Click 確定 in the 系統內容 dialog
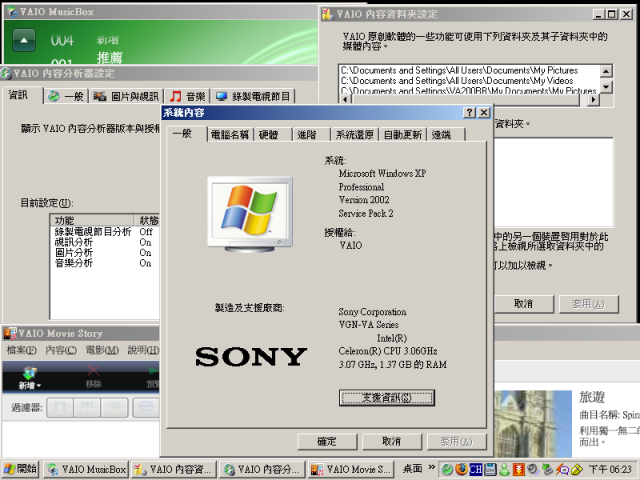The height and width of the screenshot is (480, 640). tap(327, 441)
